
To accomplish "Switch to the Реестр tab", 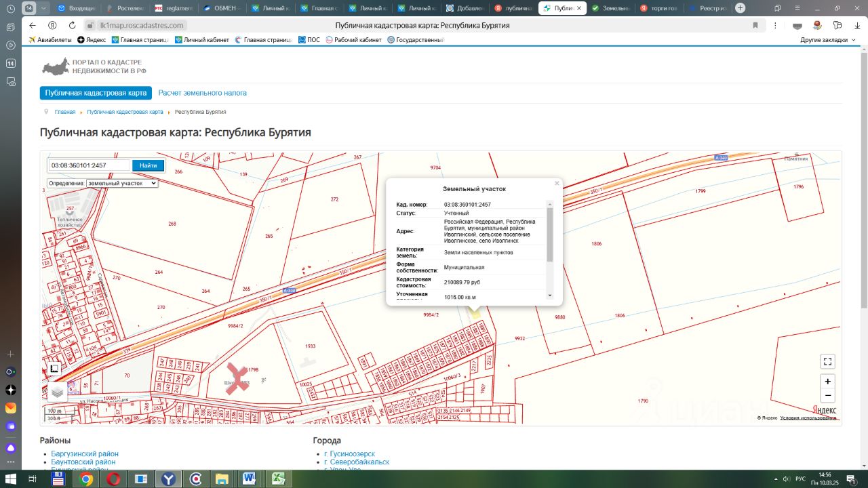I will pyautogui.click(x=707, y=8).
